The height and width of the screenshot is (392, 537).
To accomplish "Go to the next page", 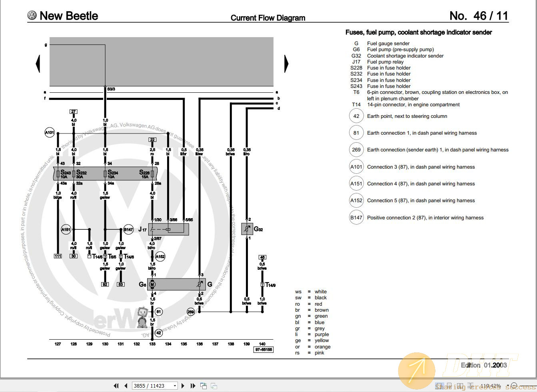I will pos(183,386).
